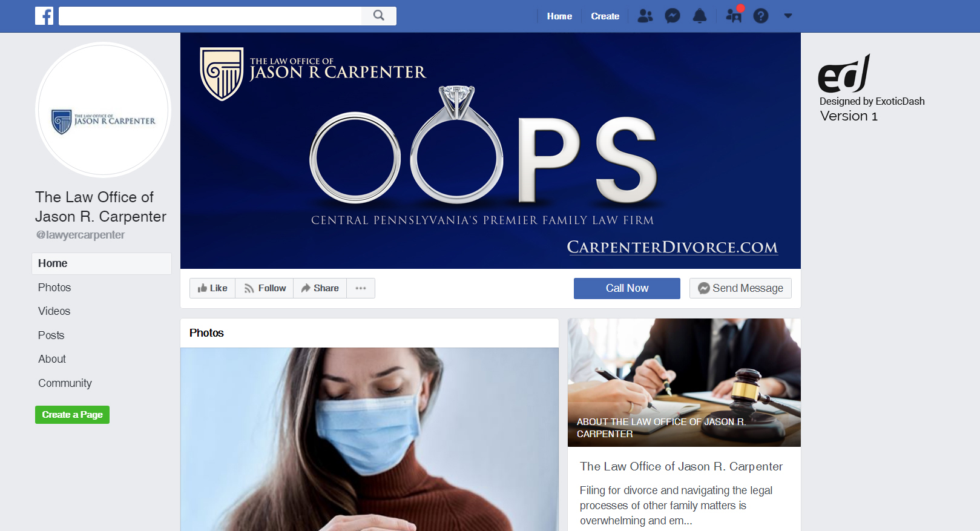This screenshot has width=980, height=531.
Task: Expand the account dropdown arrow
Action: point(788,16)
